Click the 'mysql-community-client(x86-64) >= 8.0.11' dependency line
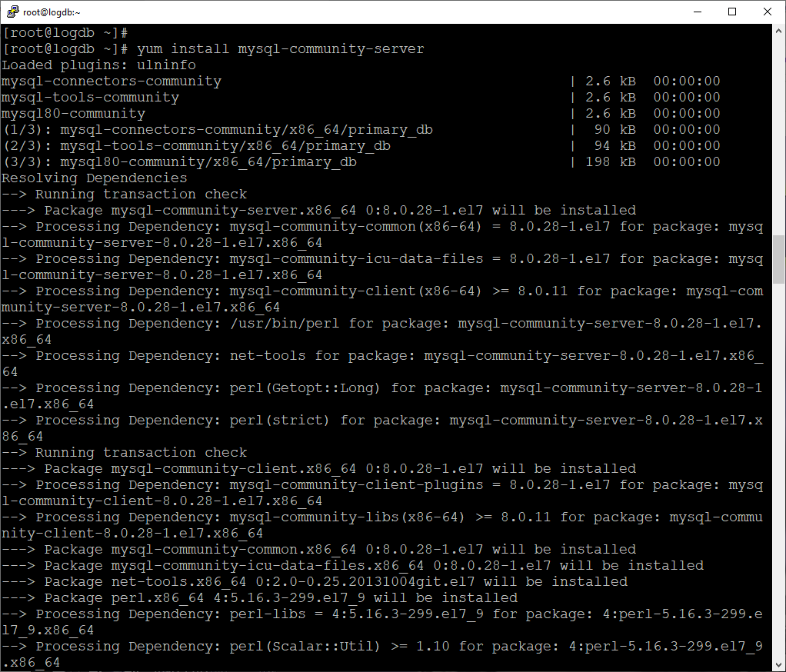786x672 pixels. (382, 299)
